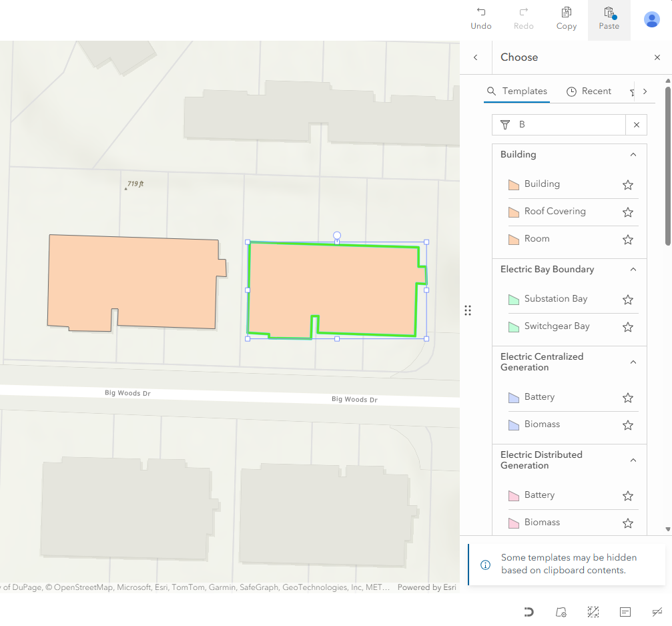Viewport: 672px width, 626px height.
Task: Favorite the Building template star
Action: point(627,185)
